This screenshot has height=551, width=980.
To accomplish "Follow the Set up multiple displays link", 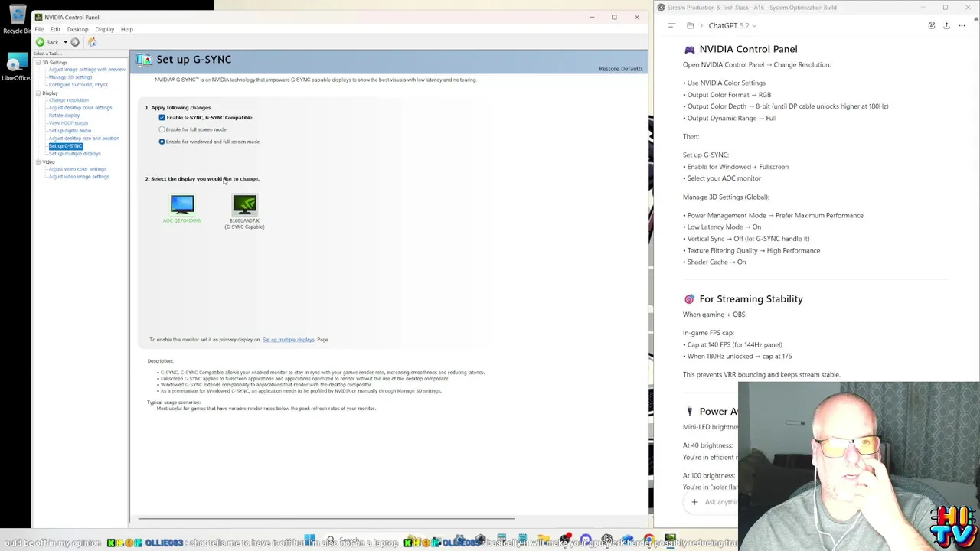I will (288, 340).
